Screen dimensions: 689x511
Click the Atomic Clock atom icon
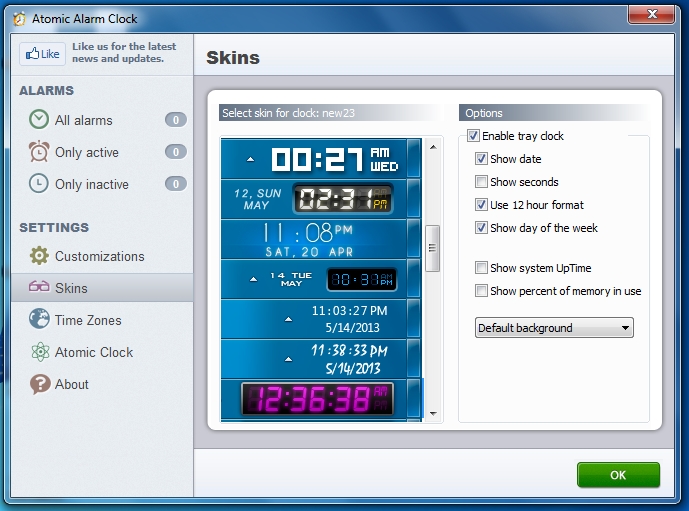(x=40, y=352)
